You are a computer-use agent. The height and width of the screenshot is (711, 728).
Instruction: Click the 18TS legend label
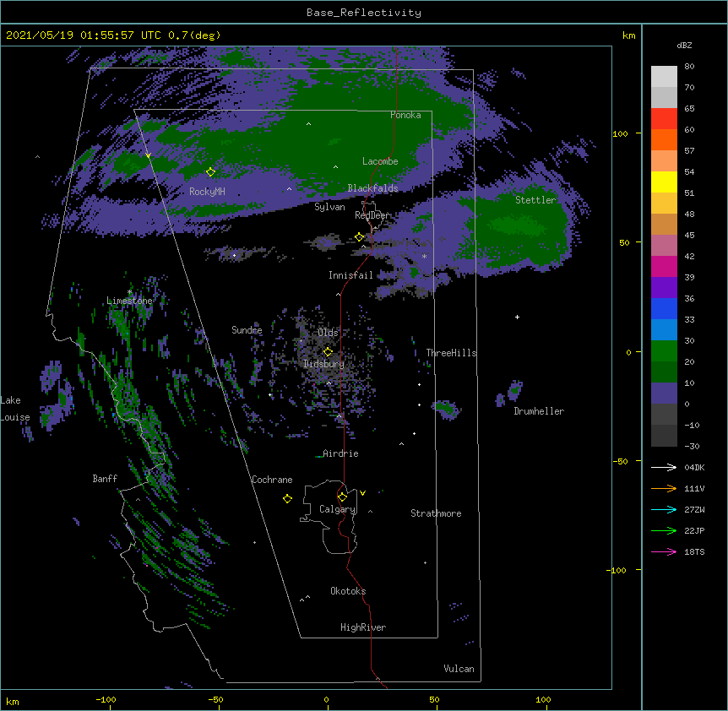pos(694,551)
